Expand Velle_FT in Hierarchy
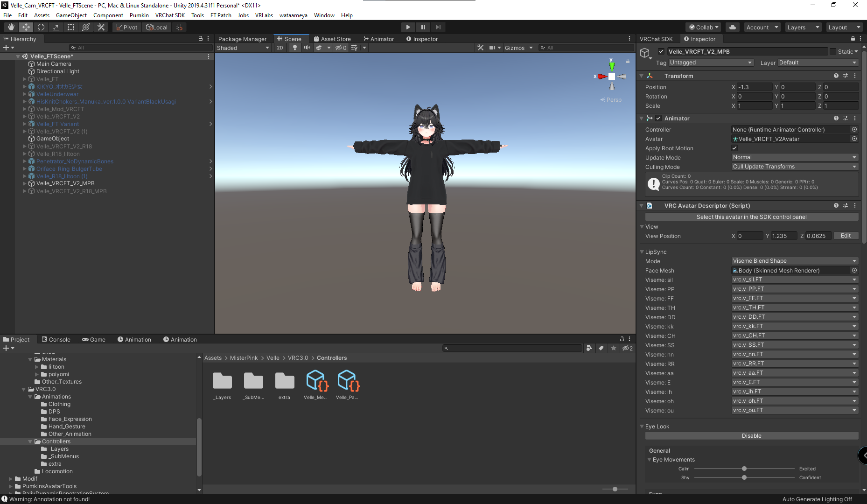This screenshot has width=867, height=504. click(x=25, y=79)
